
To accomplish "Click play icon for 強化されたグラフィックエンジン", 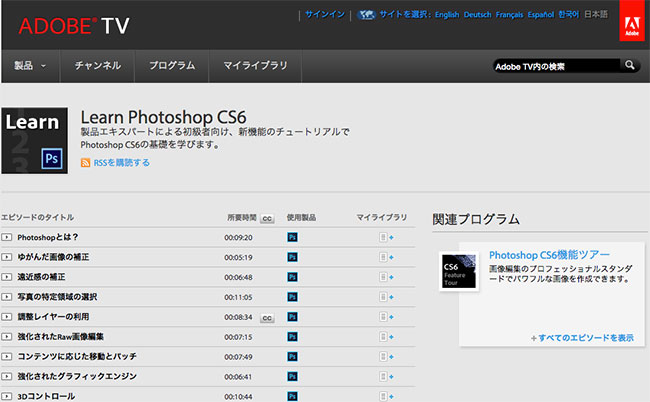I will (6, 376).
